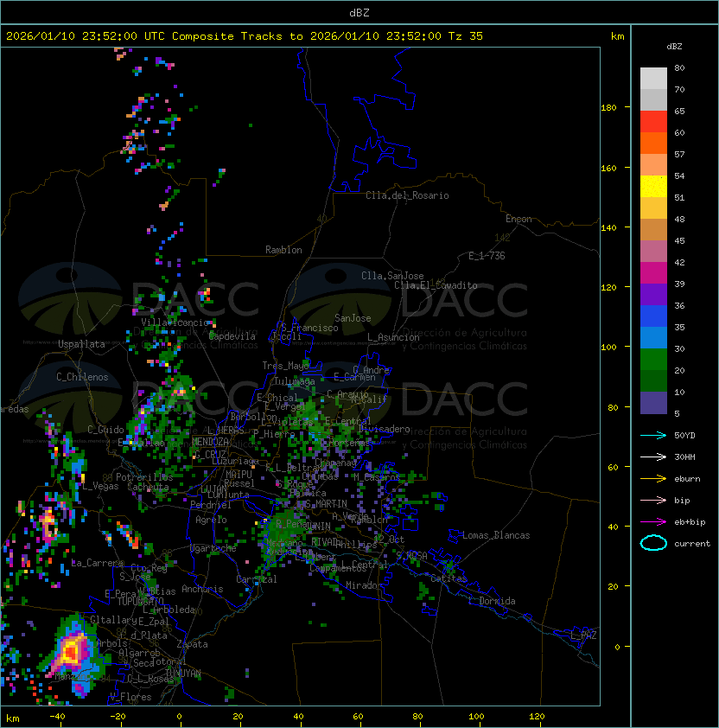Select the yellow eburn arrow symbol
This screenshot has width=719, height=728.
coord(653,479)
